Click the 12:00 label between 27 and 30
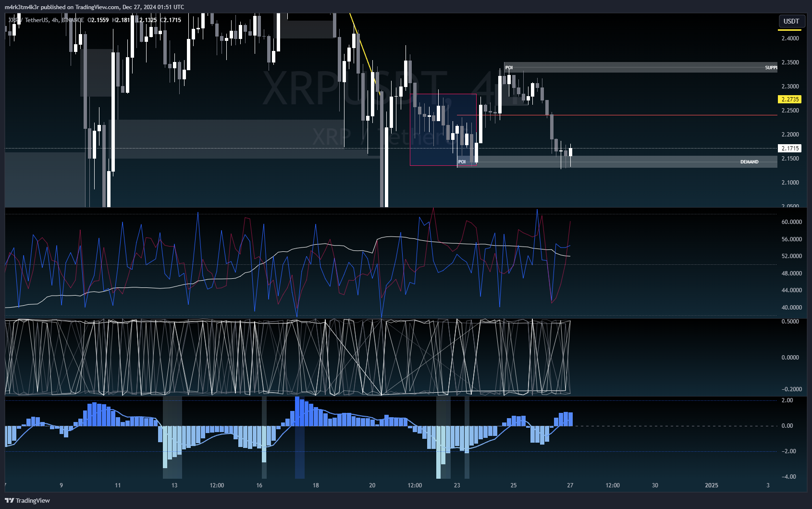 613,485
